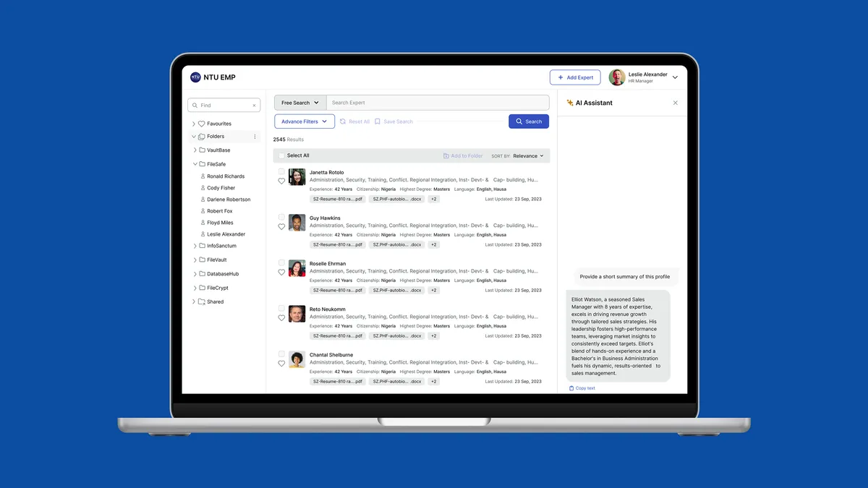Click the Add Expert button

tap(575, 77)
